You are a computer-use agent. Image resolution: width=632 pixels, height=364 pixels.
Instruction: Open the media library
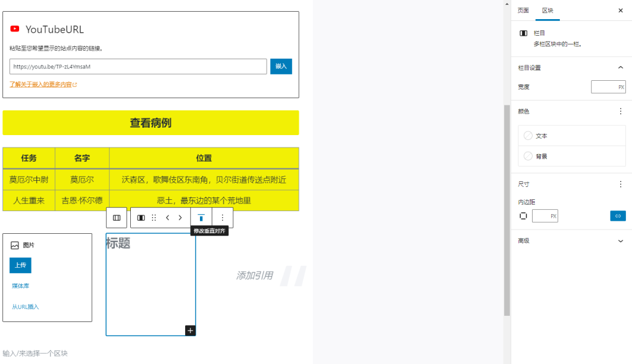[x=20, y=286]
